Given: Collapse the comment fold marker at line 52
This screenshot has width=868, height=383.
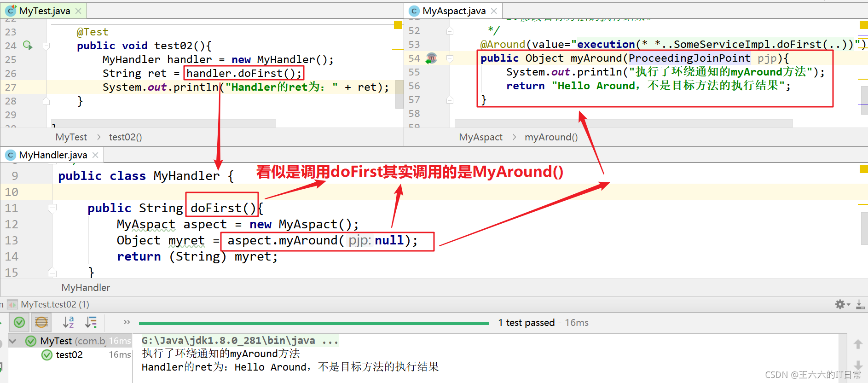Looking at the screenshot, I should point(450,30).
